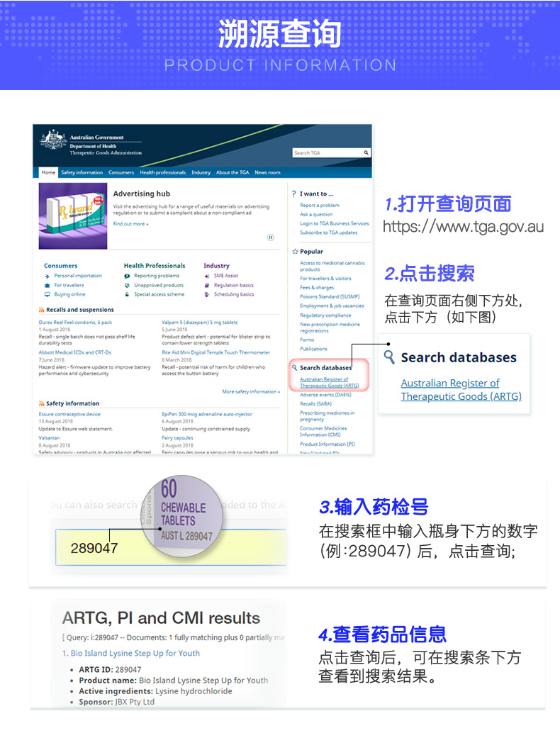The width and height of the screenshot is (560, 755).
Task: Open the Fairy capsules article
Action: coord(177,438)
